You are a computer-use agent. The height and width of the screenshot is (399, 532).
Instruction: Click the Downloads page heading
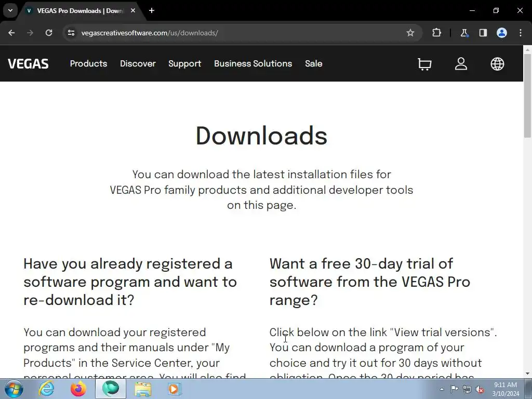click(x=262, y=136)
